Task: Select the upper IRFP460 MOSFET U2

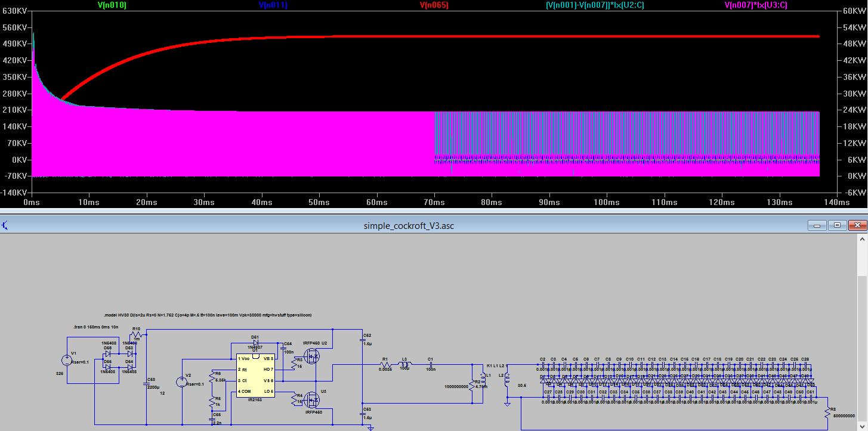Action: 312,356
